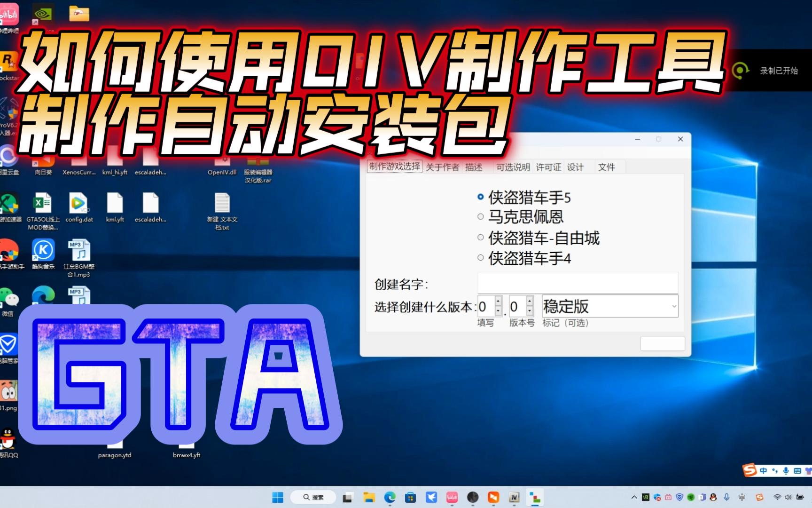The width and height of the screenshot is (812, 508).
Task: Click the microphone icon in system tray
Action: pos(726,497)
